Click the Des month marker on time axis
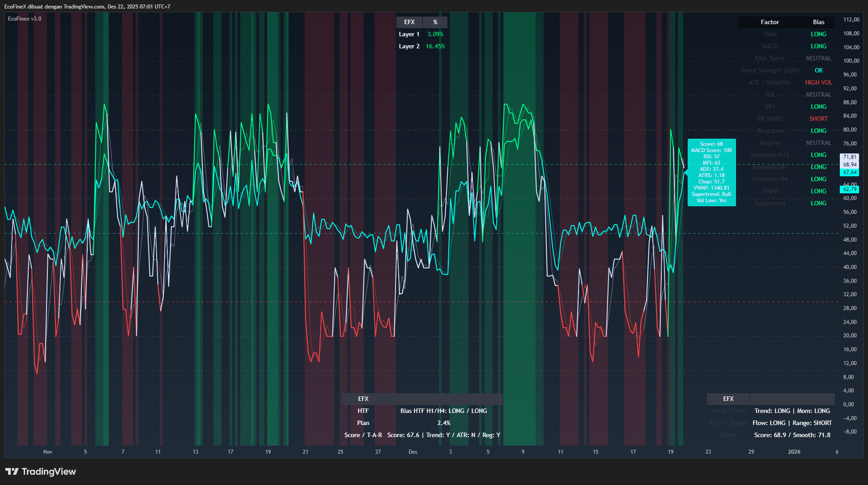This screenshot has width=868, height=485. coord(413,452)
